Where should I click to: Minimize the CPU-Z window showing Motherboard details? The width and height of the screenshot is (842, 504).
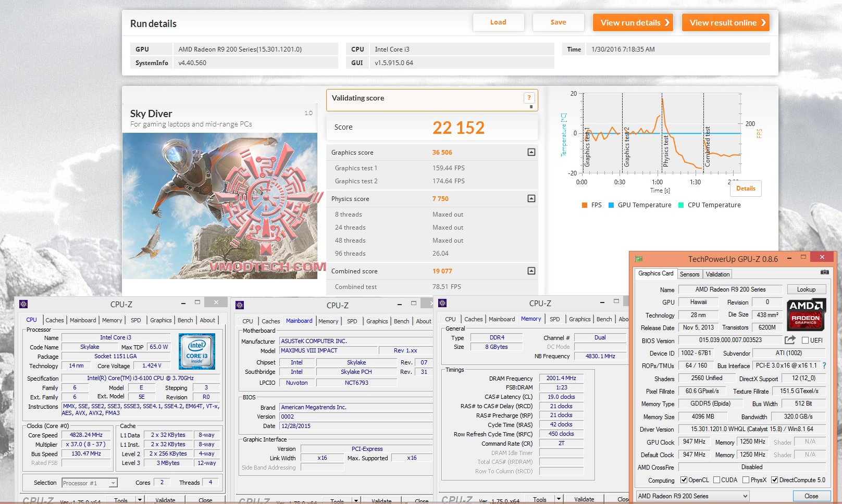pyautogui.click(x=400, y=304)
